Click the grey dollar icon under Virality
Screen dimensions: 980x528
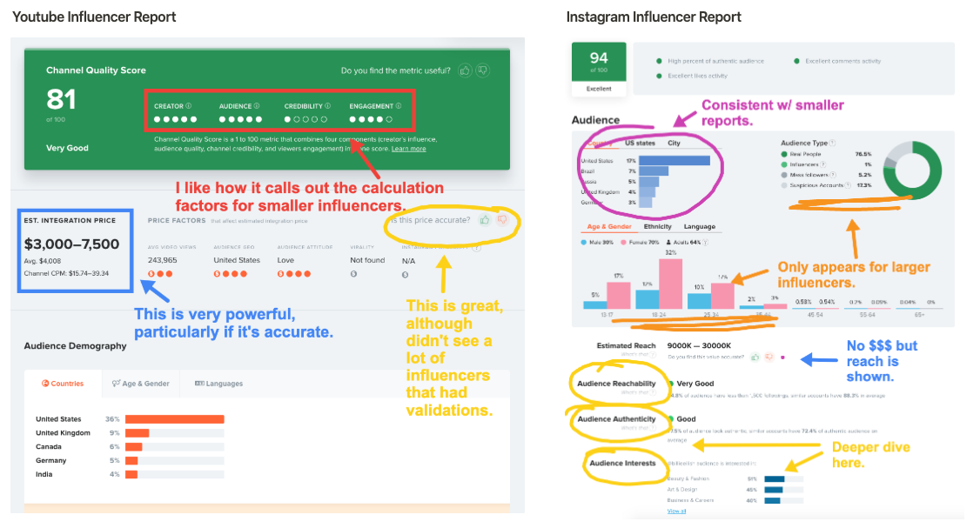[353, 274]
